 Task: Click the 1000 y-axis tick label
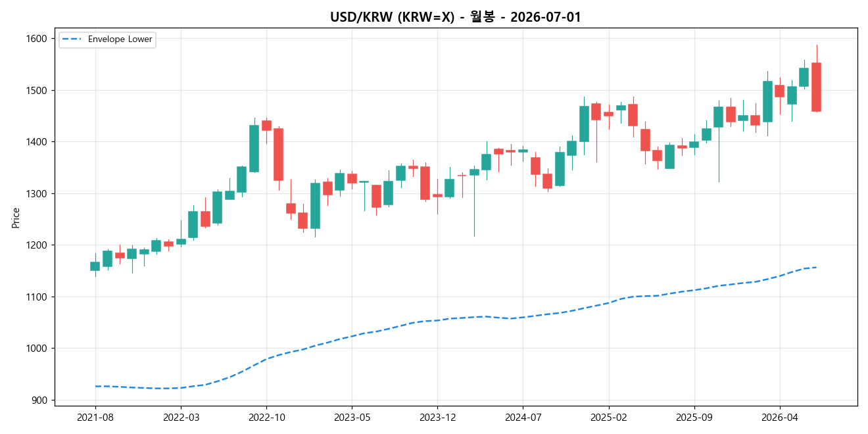(37, 349)
